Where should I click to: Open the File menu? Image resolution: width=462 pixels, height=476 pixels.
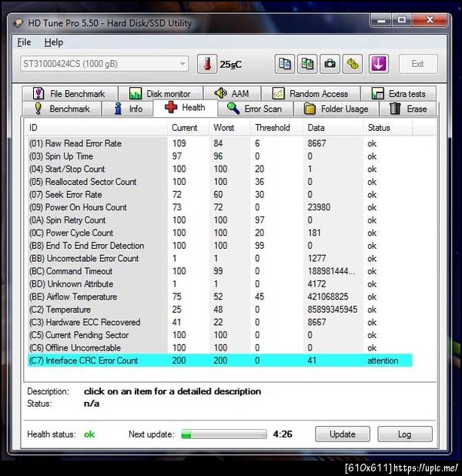coord(24,42)
